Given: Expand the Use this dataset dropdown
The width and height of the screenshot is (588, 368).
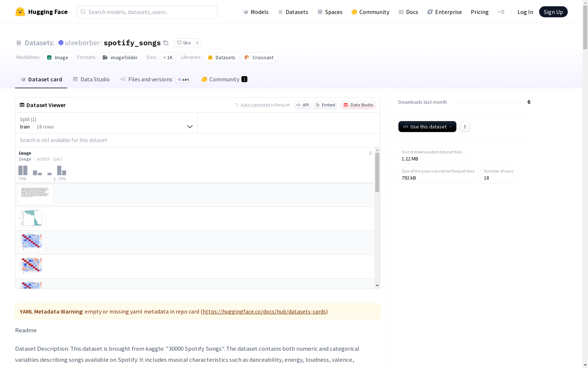Looking at the screenshot, I should (x=427, y=127).
